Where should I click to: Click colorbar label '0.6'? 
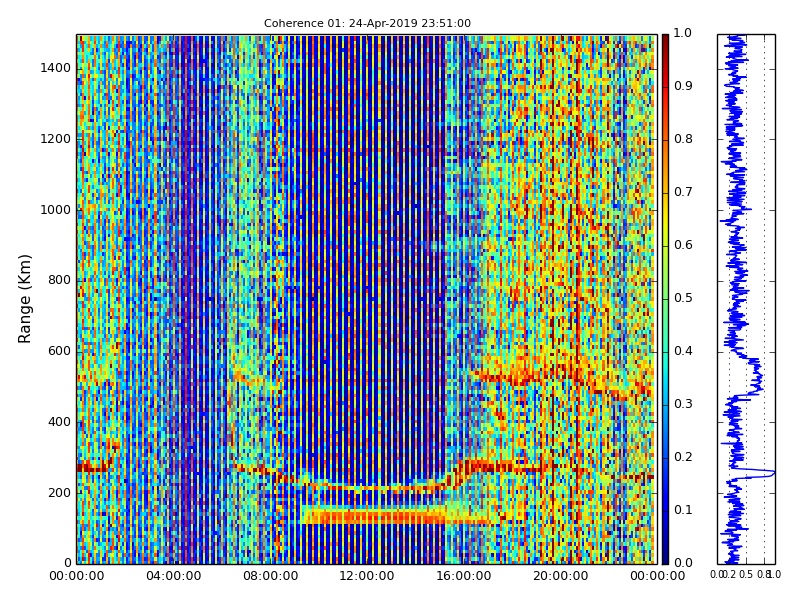point(683,245)
